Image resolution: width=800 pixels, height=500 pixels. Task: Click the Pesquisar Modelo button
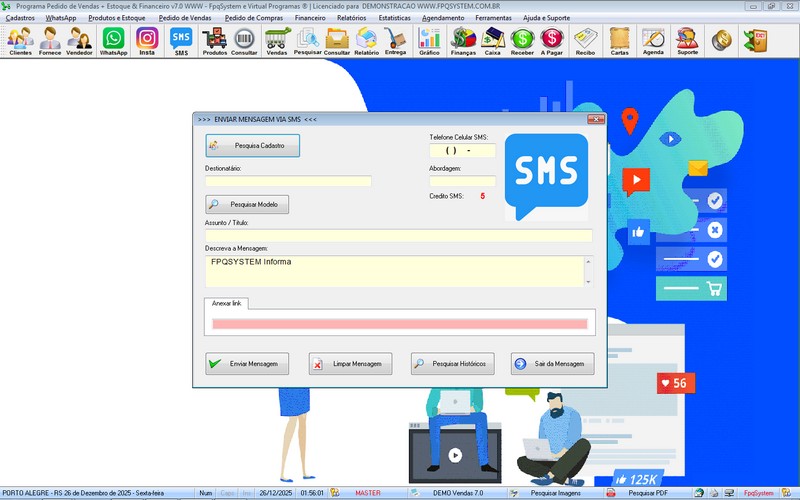(247, 204)
